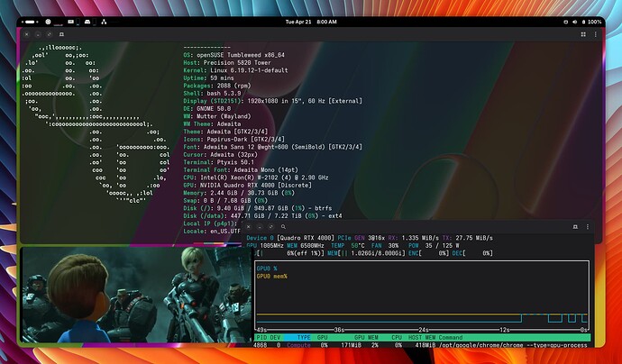622x364 pixels.
Task: Close the nvtop terminal window
Action: [x=248, y=227]
